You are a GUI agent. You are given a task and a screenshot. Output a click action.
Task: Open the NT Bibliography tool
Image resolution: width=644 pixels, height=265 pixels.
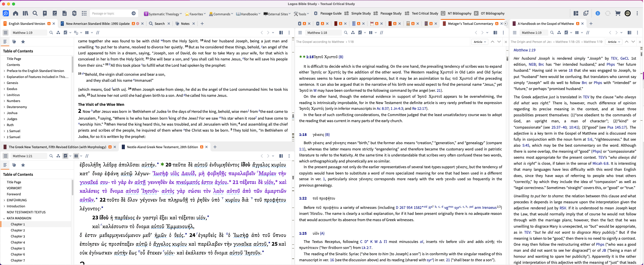[x=459, y=13]
